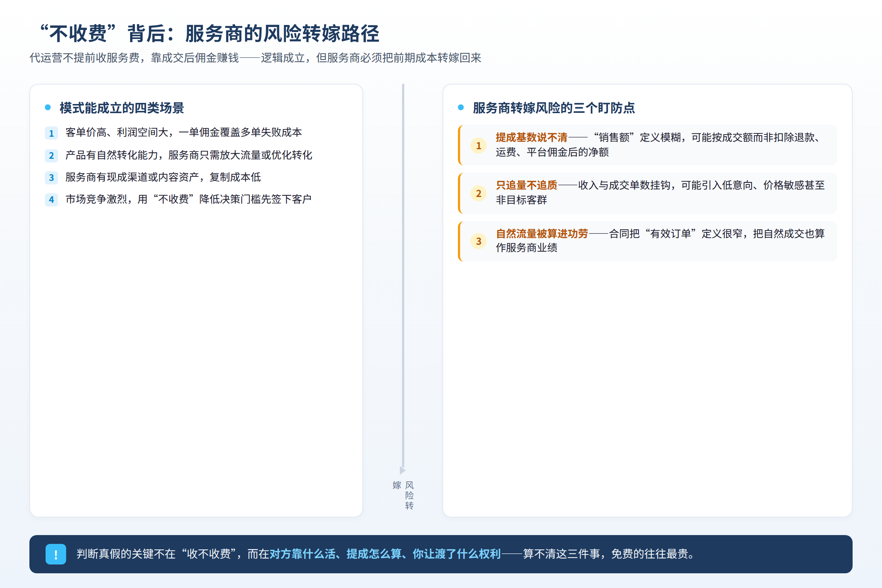Click the text 非目标客群
882x588 pixels.
(521, 200)
